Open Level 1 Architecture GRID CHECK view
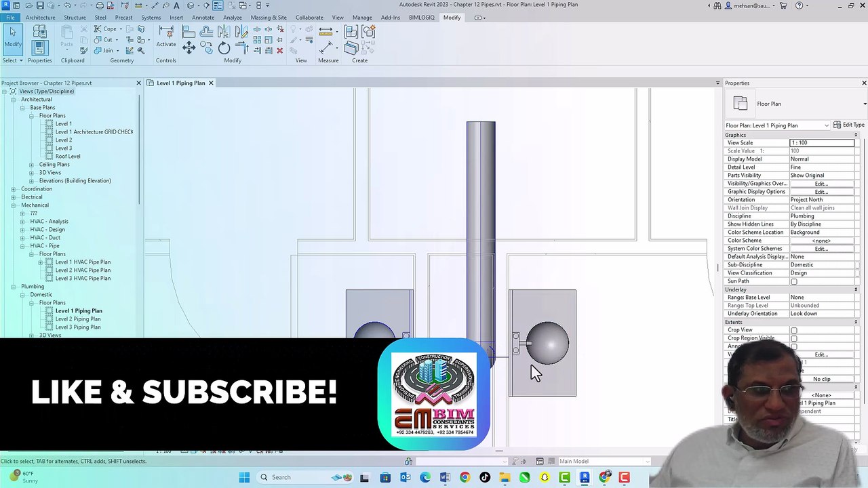 pyautogui.click(x=94, y=132)
